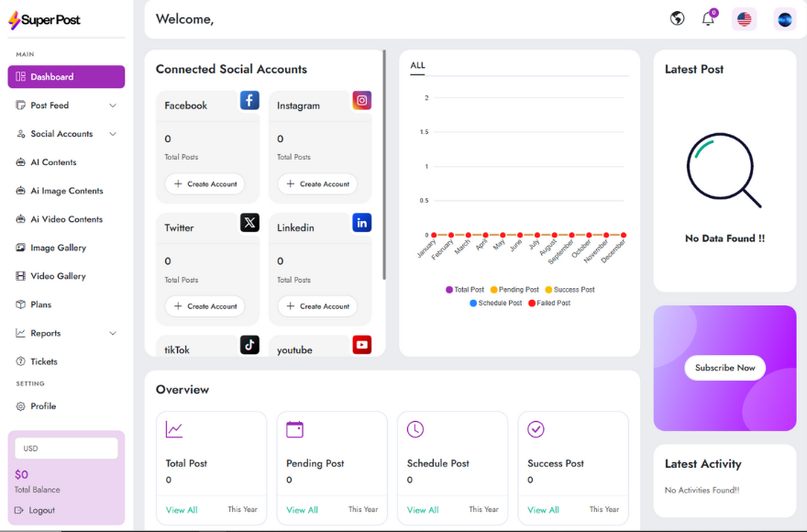Expand the Post Feed sidebar menu

coord(66,105)
